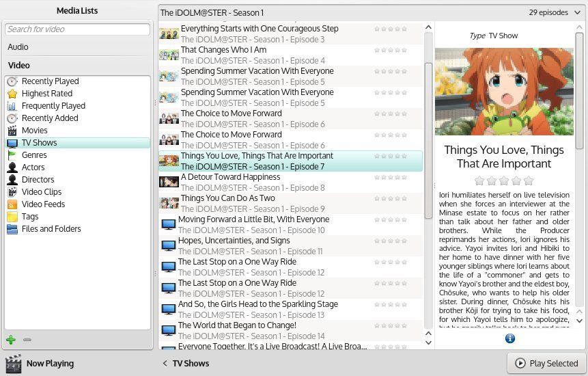Go back using TV Shows arrow
Screen dimensions: 588x376
point(165,363)
